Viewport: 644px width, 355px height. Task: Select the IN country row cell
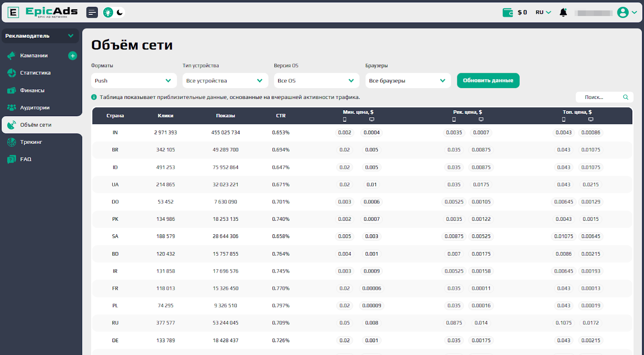pos(115,133)
